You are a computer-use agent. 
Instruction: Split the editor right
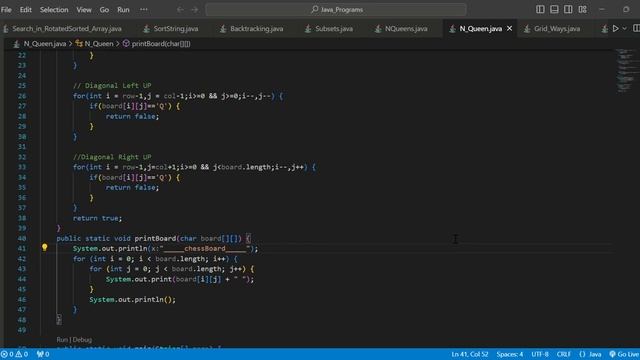[636, 29]
